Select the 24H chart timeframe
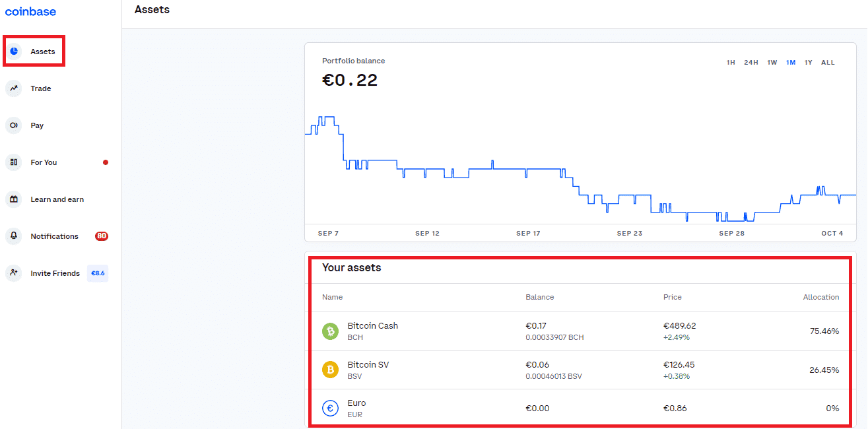This screenshot has width=868, height=429. [751, 63]
